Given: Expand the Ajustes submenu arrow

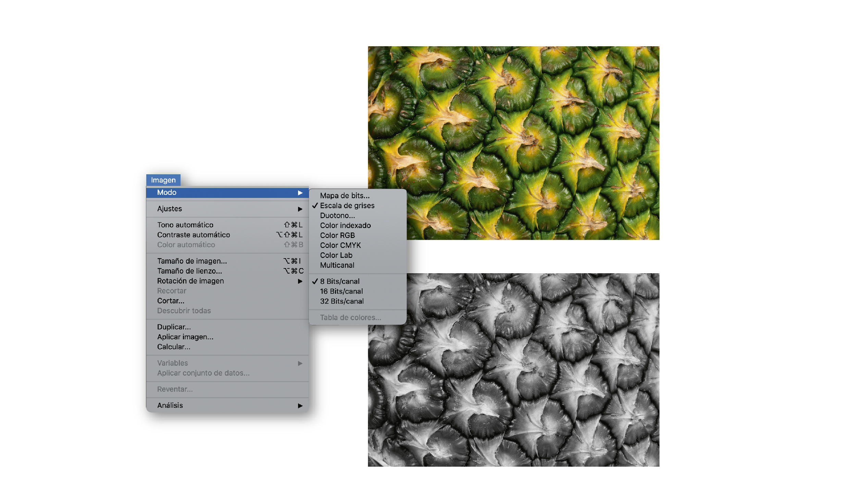Looking at the screenshot, I should point(300,209).
